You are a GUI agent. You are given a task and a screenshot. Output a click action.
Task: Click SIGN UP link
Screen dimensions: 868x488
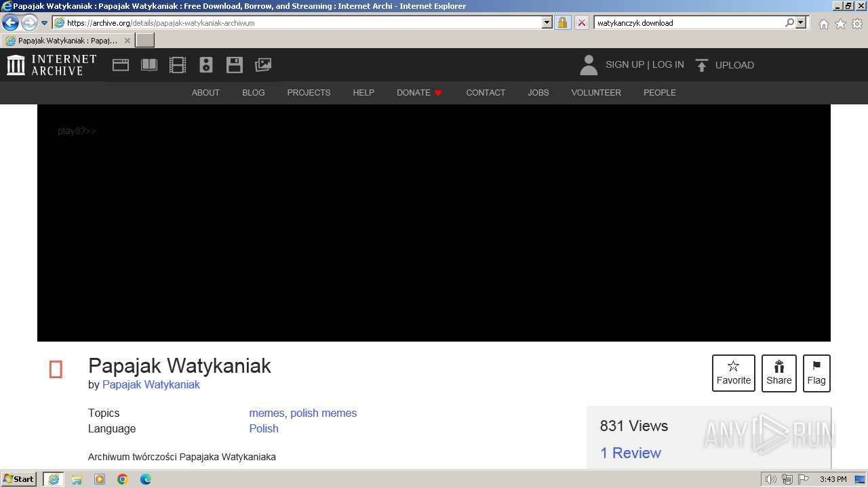point(625,65)
